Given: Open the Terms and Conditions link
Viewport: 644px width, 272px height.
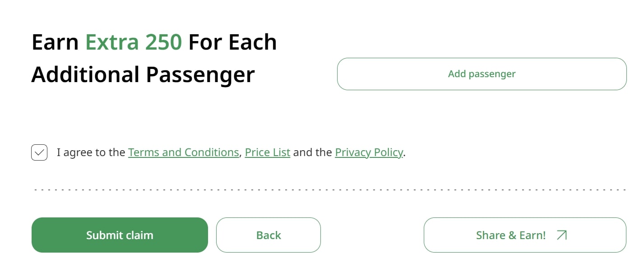Looking at the screenshot, I should coord(183,152).
